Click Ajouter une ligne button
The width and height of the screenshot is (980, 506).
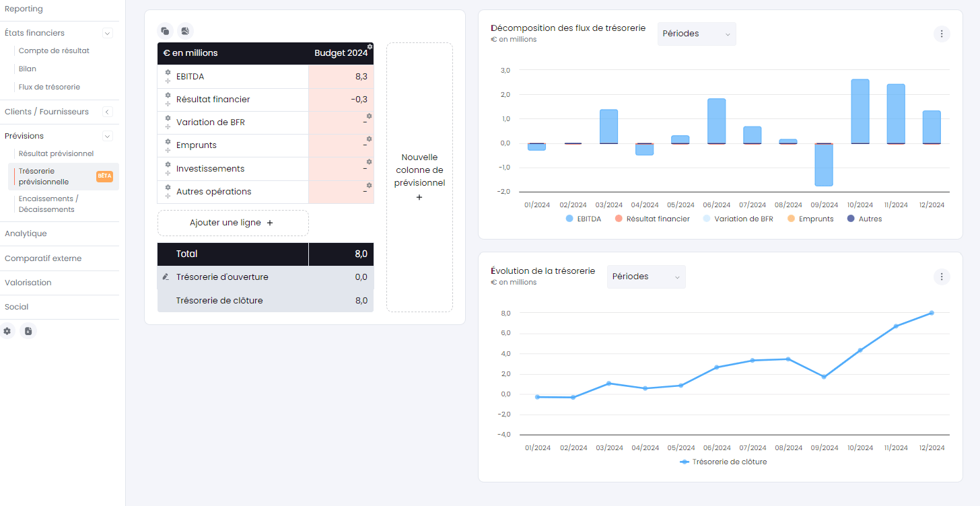233,223
